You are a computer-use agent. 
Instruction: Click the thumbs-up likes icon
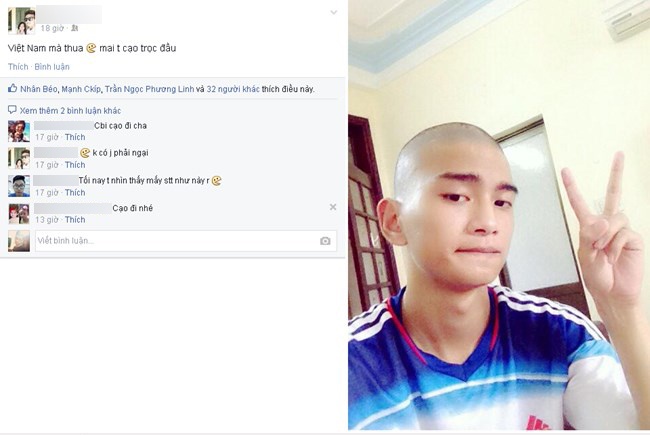[x=12, y=88]
